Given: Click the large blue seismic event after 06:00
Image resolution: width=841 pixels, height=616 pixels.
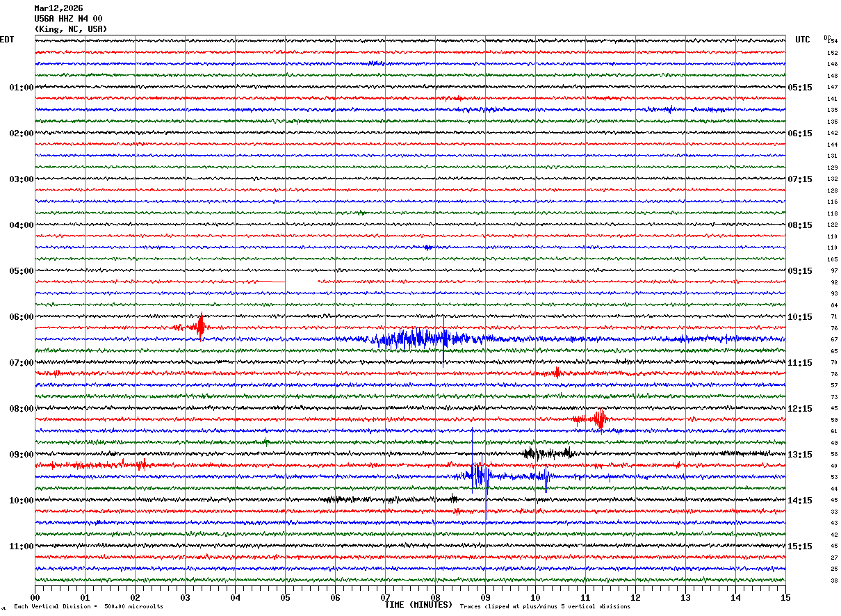Looking at the screenshot, I should (x=417, y=339).
